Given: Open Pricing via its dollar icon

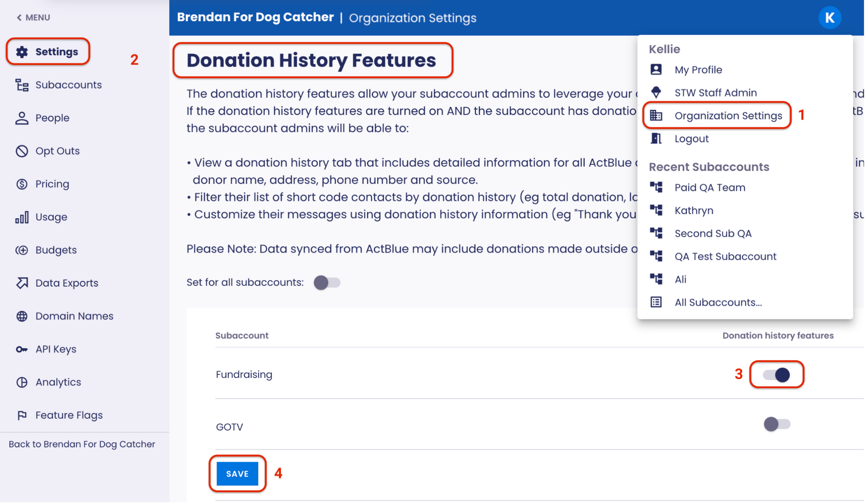Looking at the screenshot, I should (x=22, y=184).
